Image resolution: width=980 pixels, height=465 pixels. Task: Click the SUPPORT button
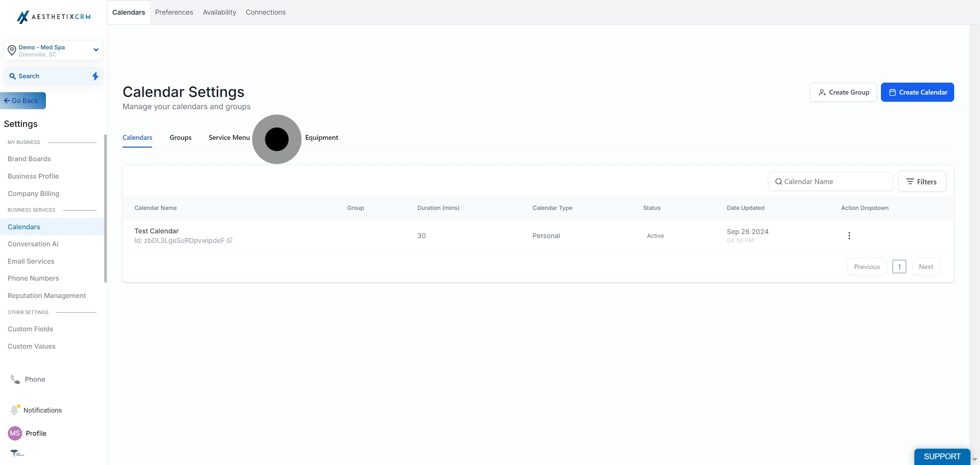point(942,456)
